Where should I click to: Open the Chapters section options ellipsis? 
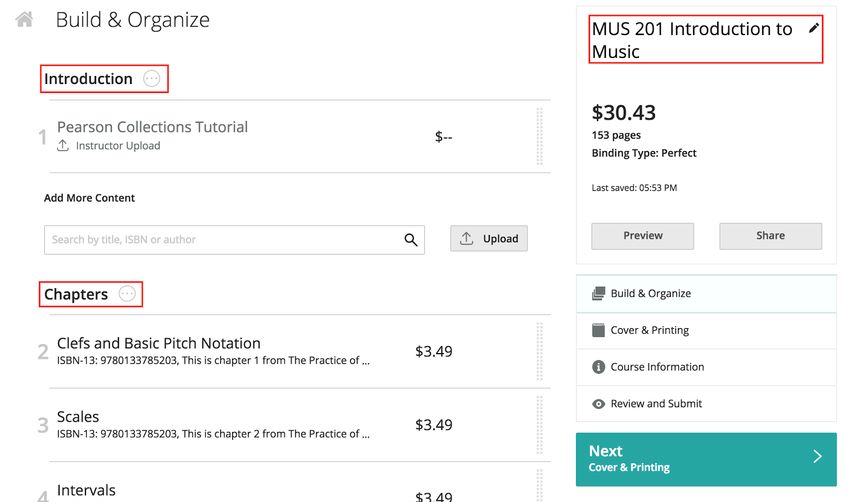127,294
